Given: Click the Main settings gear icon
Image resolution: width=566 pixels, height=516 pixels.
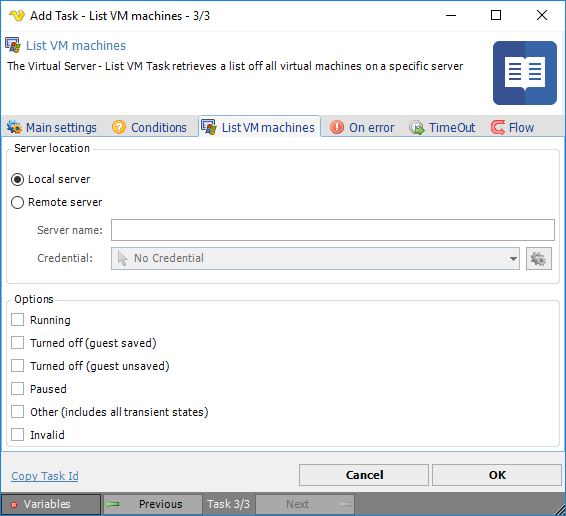Looking at the screenshot, I should point(14,127).
